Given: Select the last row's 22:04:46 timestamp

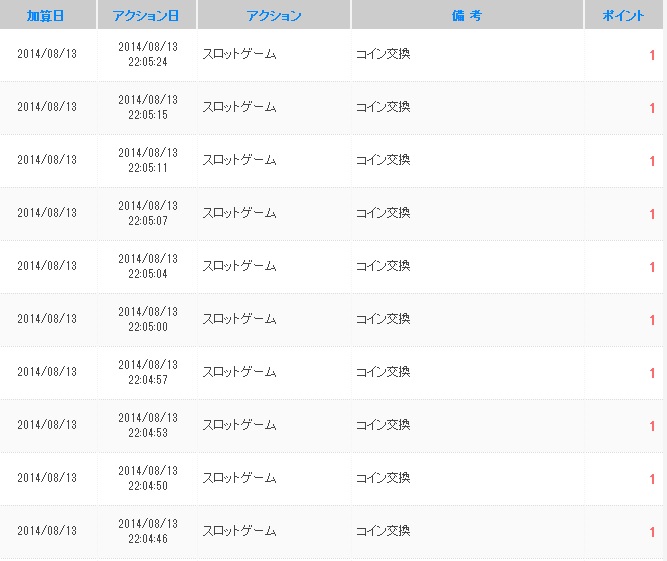Looking at the screenshot, I should click(148, 538).
